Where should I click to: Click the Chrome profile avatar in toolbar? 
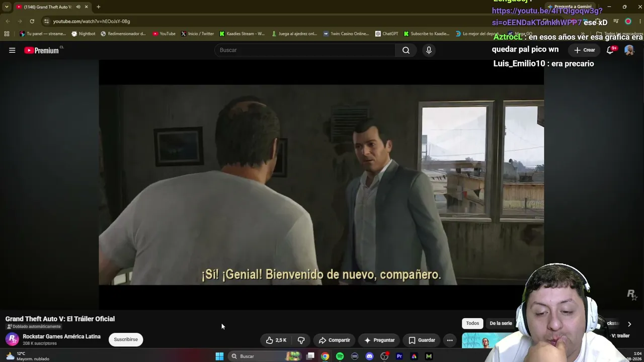(x=628, y=21)
